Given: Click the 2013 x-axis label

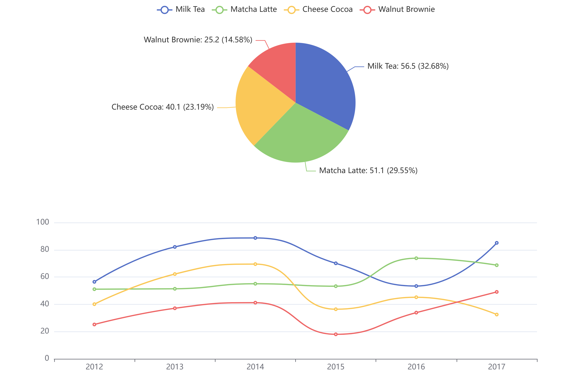Looking at the screenshot, I should 175,367.
